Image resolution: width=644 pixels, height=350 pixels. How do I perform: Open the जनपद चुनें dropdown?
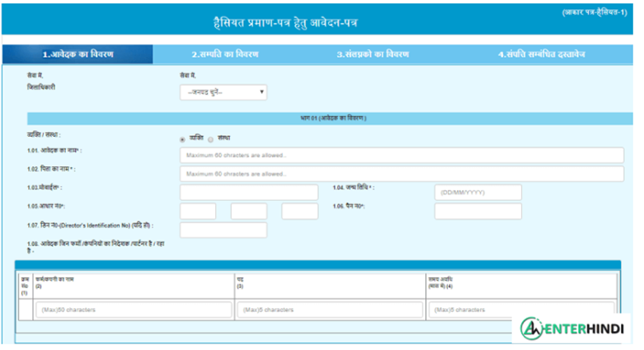223,92
